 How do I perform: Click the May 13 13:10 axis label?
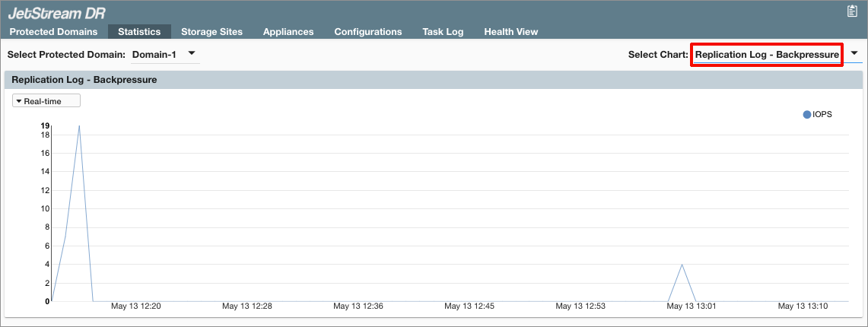[x=803, y=306]
